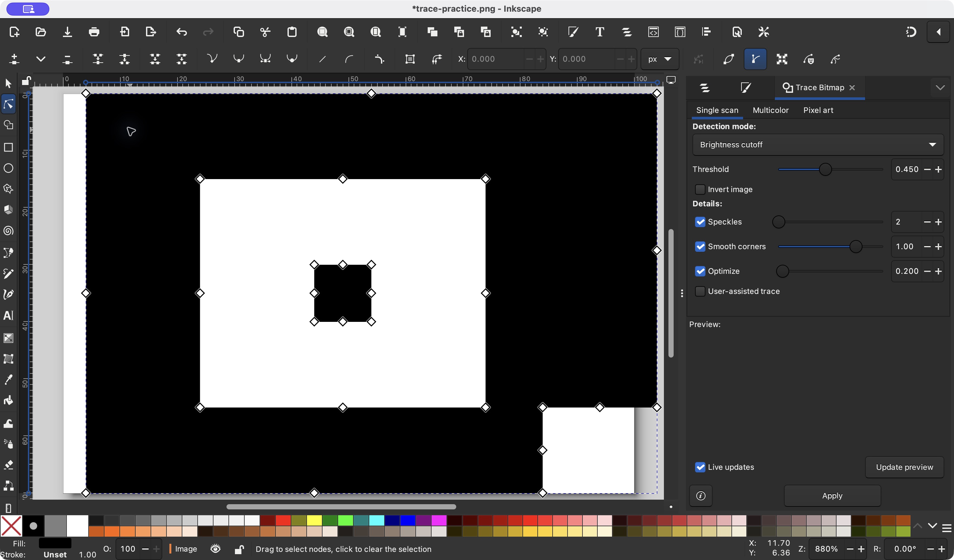Click the trace info button
Screen dimensions: 954x560
pyautogui.click(x=701, y=496)
